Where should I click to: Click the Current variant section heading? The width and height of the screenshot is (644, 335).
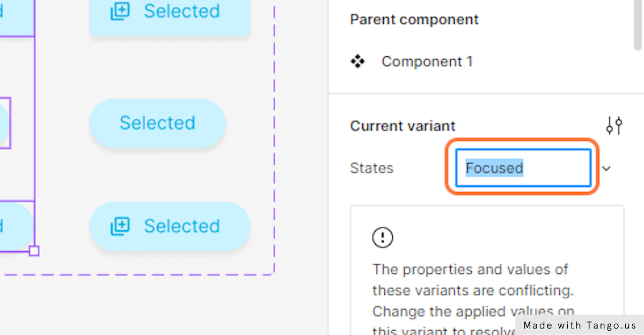coord(402,126)
